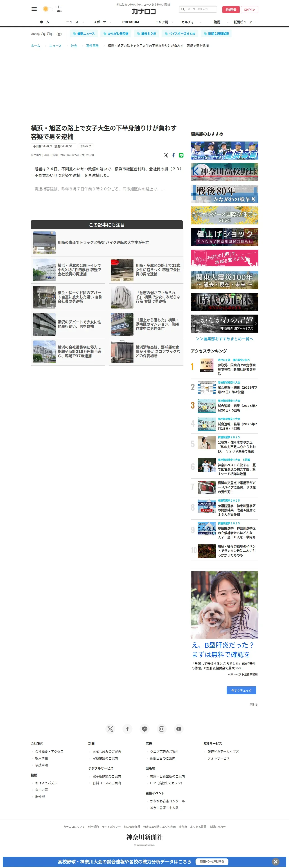This screenshot has width=289, height=868.
Task: Open 横浜・保土ケ谷区のアパート放火 article
Action: click(x=80, y=297)
